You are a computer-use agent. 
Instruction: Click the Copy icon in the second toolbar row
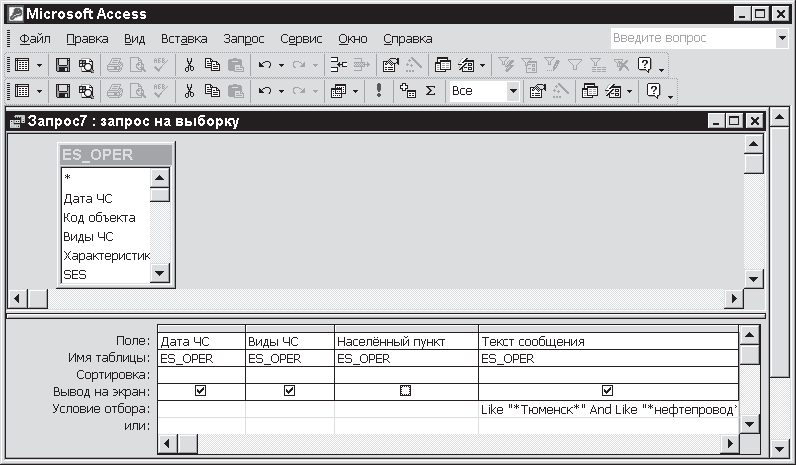(x=212, y=91)
